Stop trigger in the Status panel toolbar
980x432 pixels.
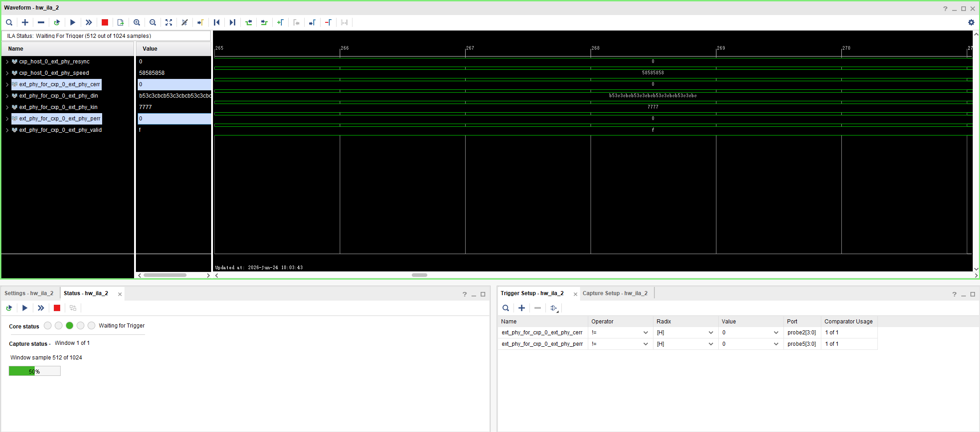click(57, 308)
